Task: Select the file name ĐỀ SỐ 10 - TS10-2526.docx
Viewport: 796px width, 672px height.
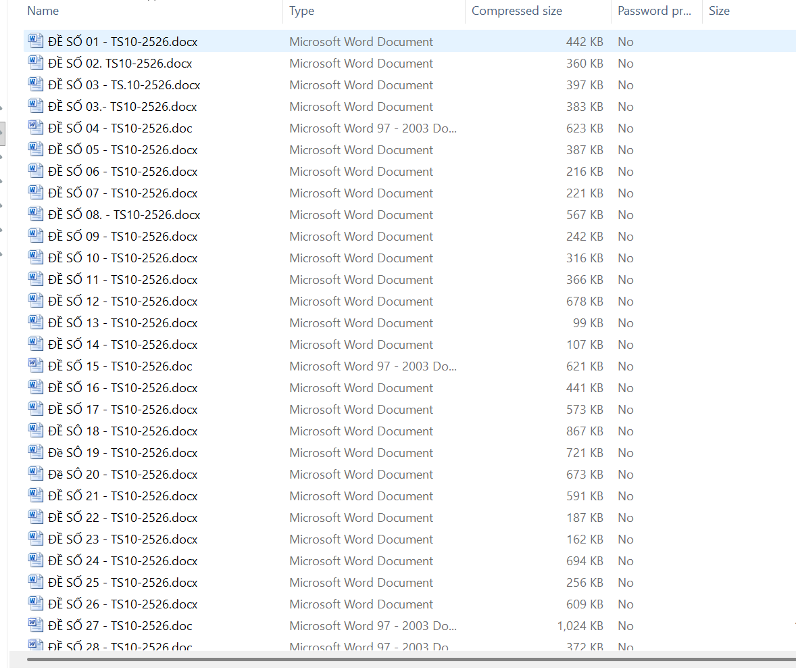Action: pos(123,258)
